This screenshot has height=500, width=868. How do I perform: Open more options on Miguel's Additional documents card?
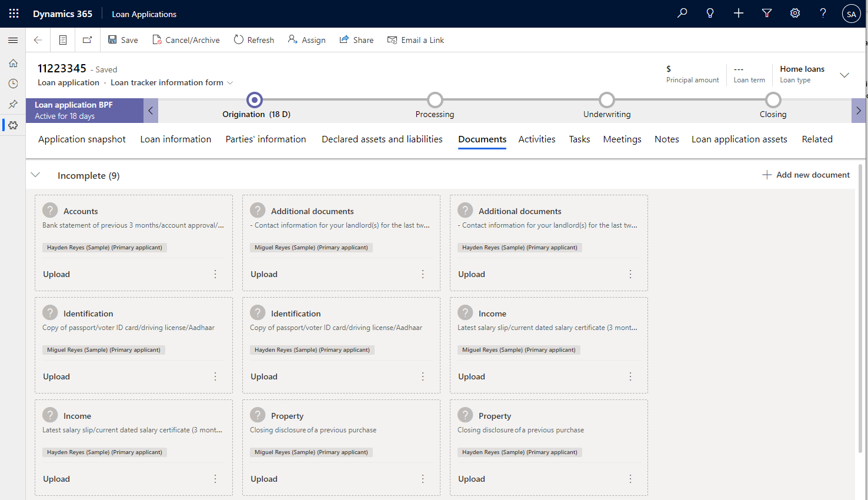point(423,274)
